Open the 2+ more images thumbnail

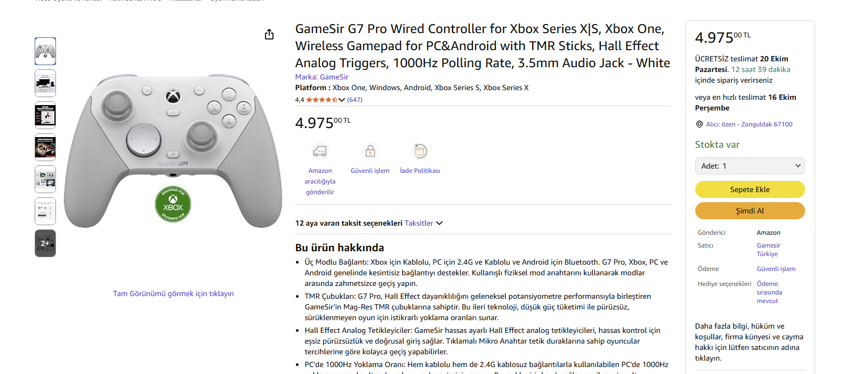pos(45,243)
